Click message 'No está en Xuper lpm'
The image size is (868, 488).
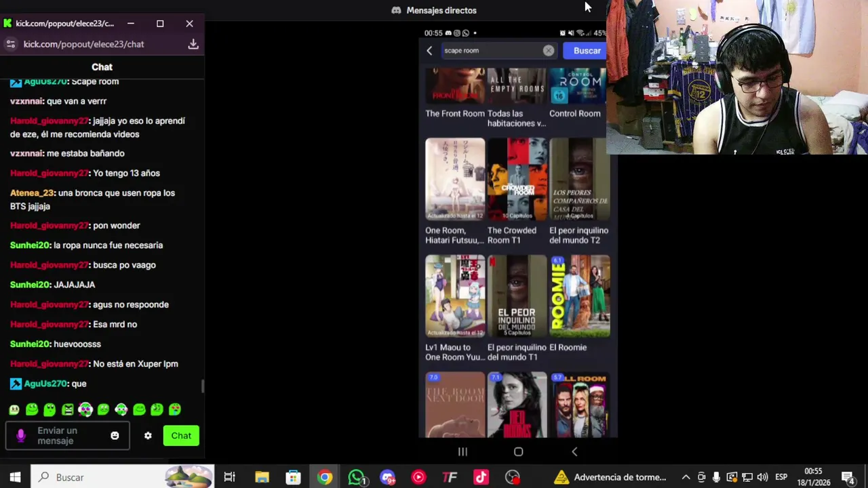click(x=136, y=364)
